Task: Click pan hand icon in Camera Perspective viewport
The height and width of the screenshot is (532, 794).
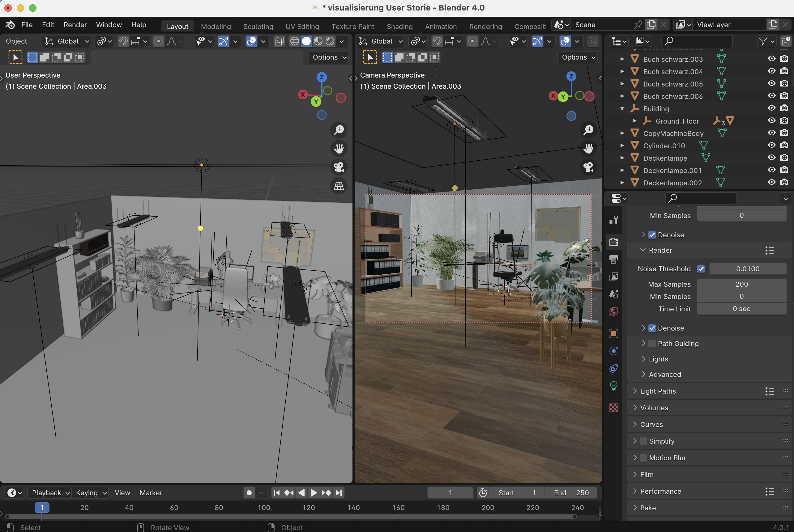Action: [x=588, y=149]
